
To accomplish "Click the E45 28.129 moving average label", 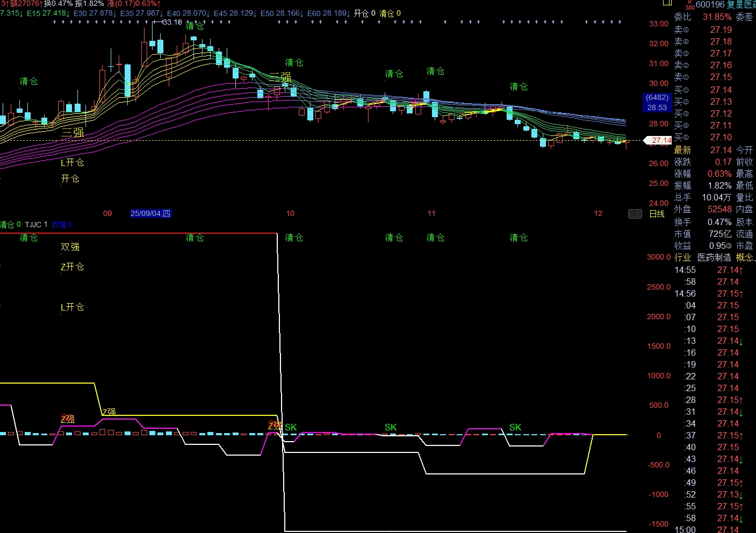I will pyautogui.click(x=235, y=13).
